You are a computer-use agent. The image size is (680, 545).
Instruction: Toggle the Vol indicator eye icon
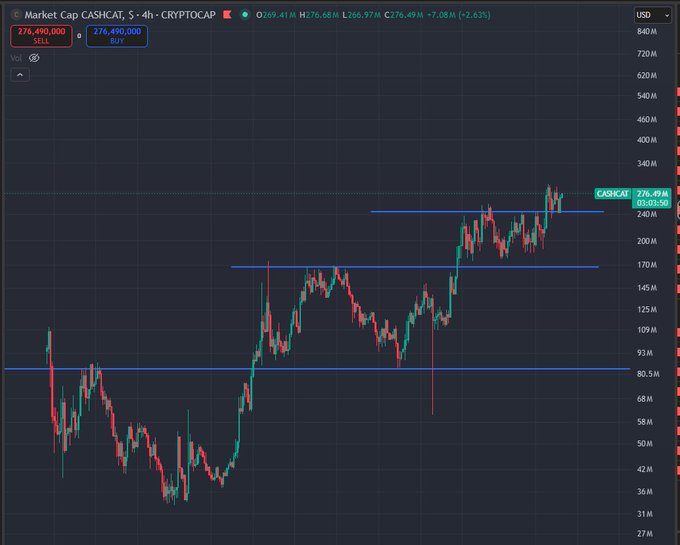click(34, 58)
